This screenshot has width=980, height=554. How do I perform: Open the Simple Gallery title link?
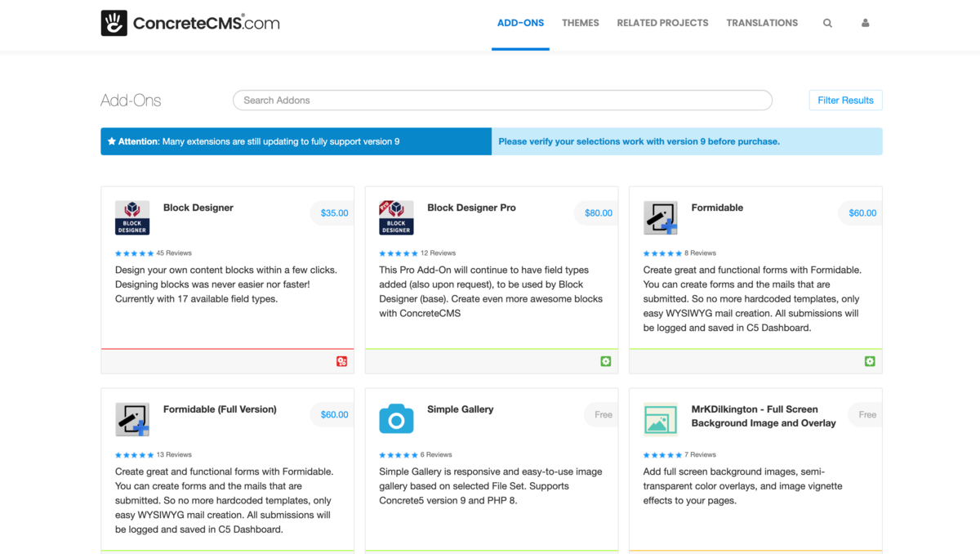(x=461, y=409)
